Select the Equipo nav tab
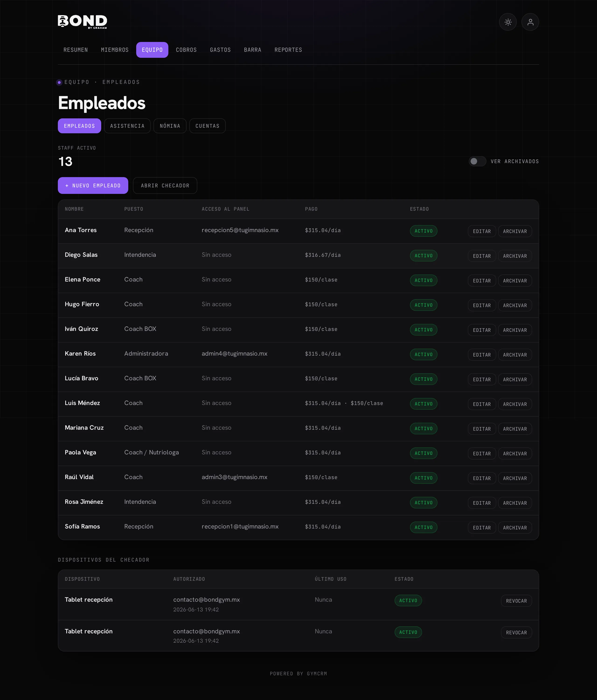 [x=152, y=50]
